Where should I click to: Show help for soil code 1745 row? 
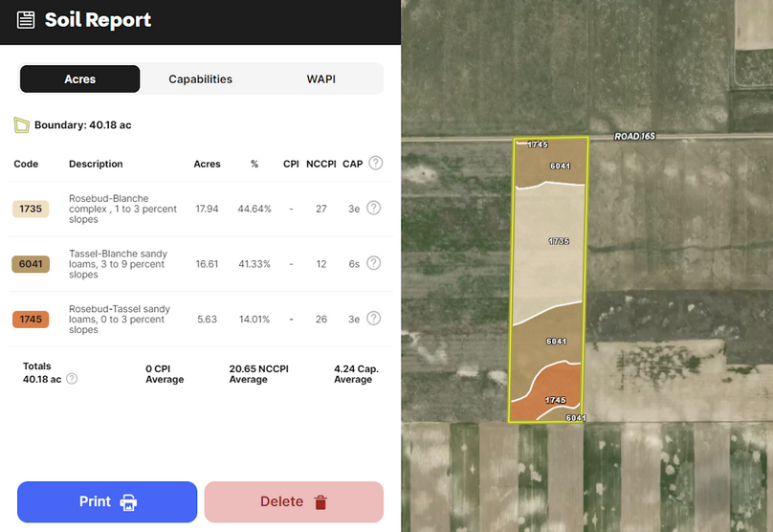[x=374, y=319]
